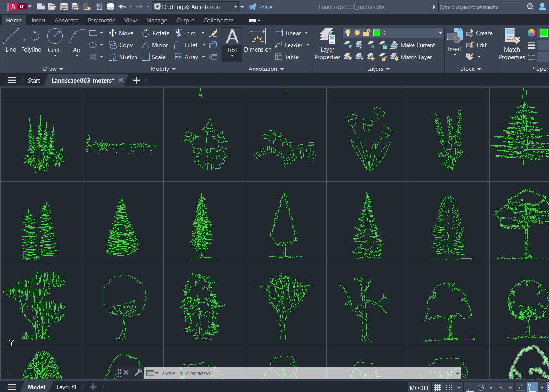The width and height of the screenshot is (549, 392).
Task: Select the Circle tool
Action: (x=55, y=41)
